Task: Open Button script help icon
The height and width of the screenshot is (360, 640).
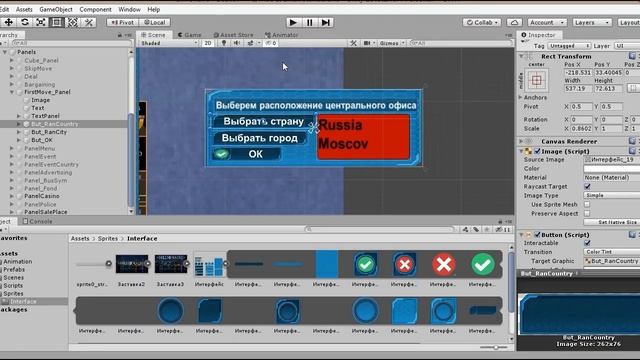Action: click(x=632, y=235)
